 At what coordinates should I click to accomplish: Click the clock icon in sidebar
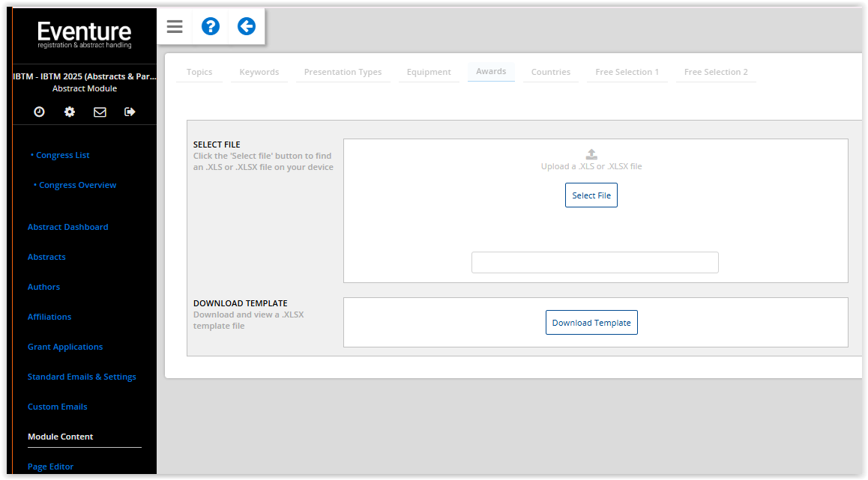click(x=40, y=112)
